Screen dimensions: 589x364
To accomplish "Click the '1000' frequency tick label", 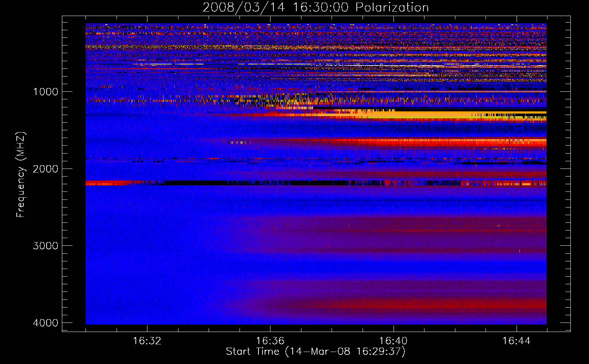I will tap(46, 92).
